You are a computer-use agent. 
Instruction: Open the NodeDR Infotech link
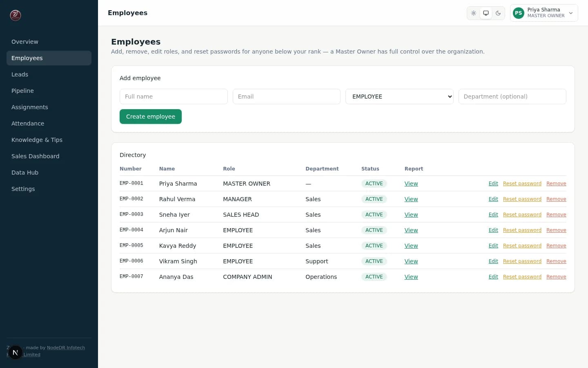click(66, 348)
